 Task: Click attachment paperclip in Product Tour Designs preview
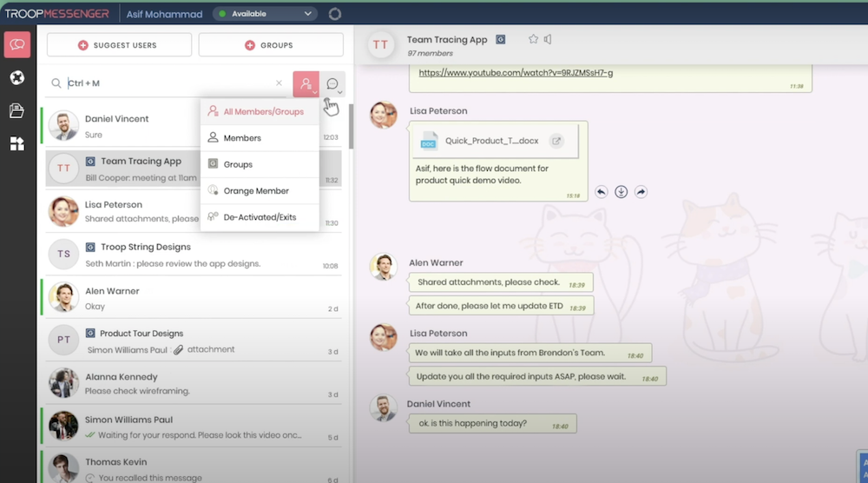click(x=178, y=350)
